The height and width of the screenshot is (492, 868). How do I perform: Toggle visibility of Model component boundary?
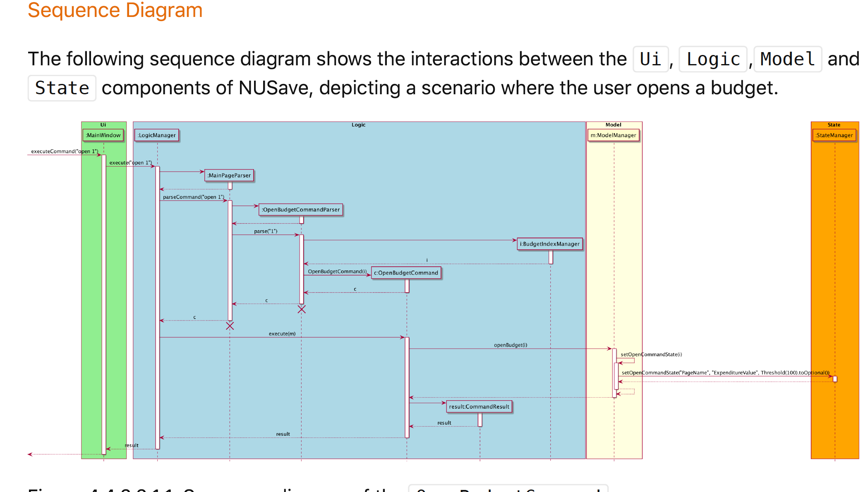click(614, 124)
